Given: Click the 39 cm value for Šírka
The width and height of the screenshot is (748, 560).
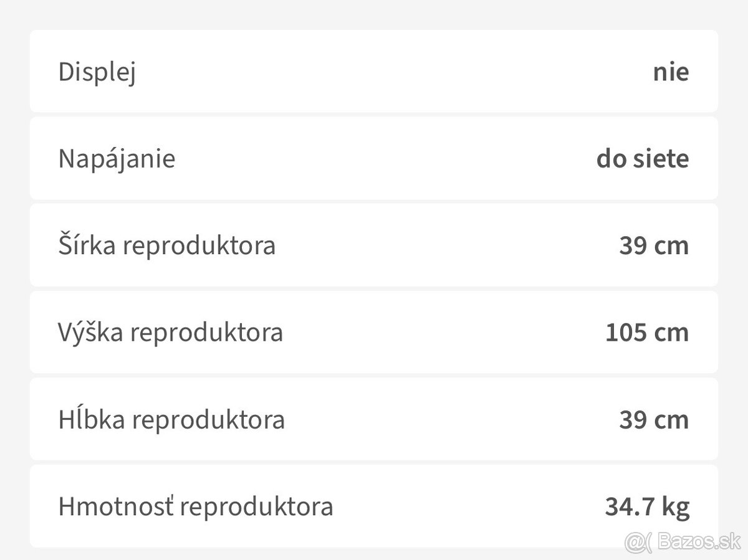Looking at the screenshot, I should click(654, 245).
